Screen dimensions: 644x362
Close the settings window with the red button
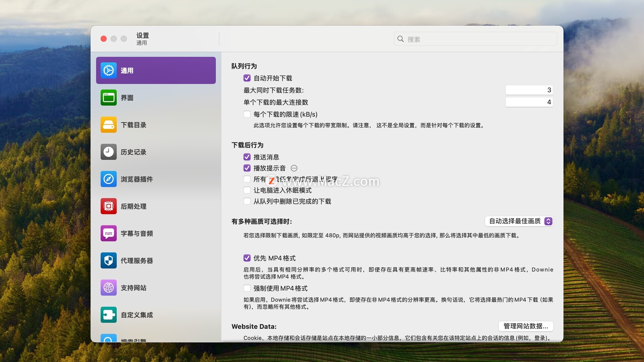point(104,39)
